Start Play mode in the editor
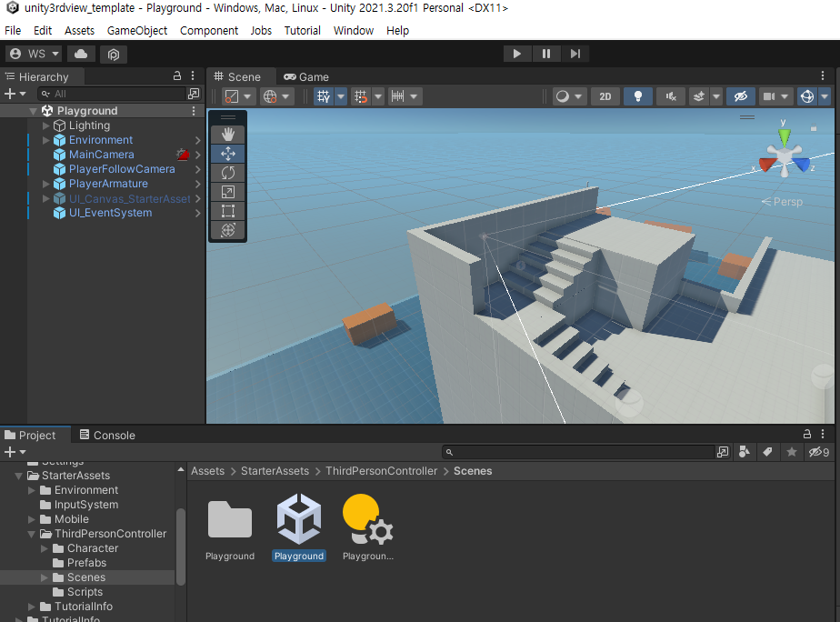The width and height of the screenshot is (840, 622). (517, 54)
